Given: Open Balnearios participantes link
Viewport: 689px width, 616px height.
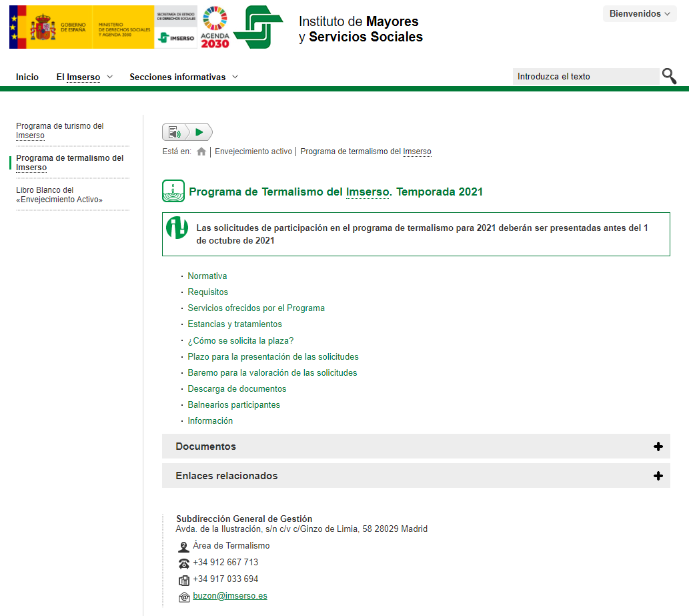Looking at the screenshot, I should (x=233, y=405).
